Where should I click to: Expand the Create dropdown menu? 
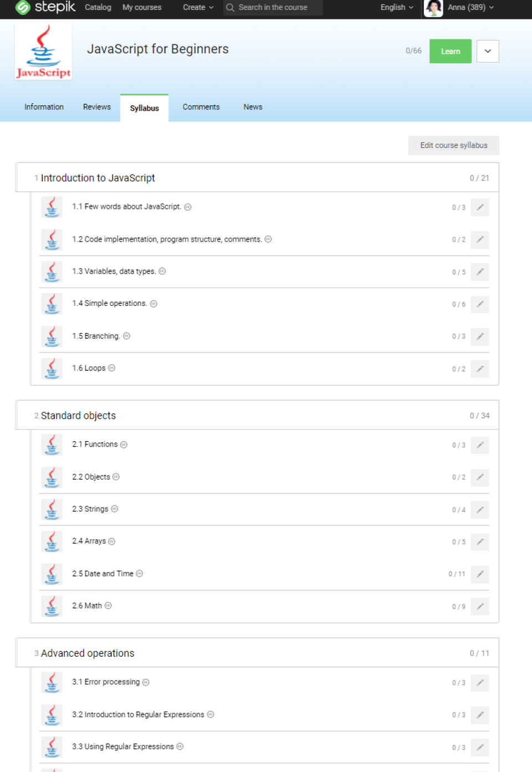[198, 8]
